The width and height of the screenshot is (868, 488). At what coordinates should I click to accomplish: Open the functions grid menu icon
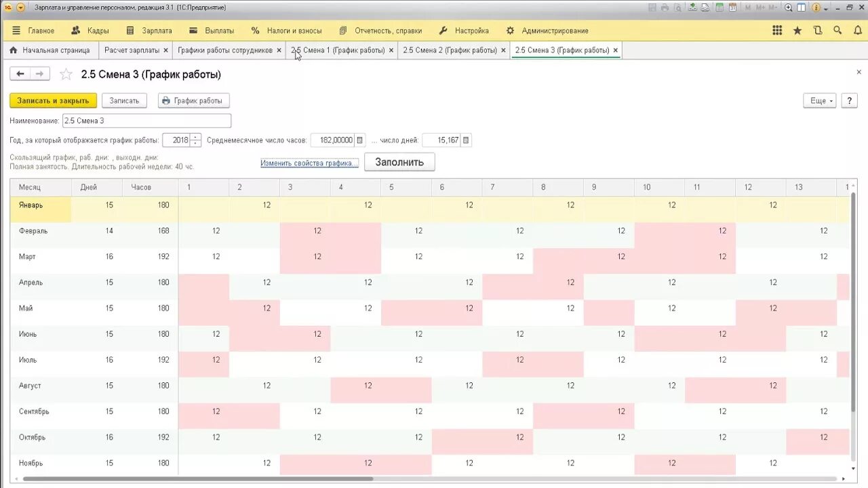(x=777, y=30)
